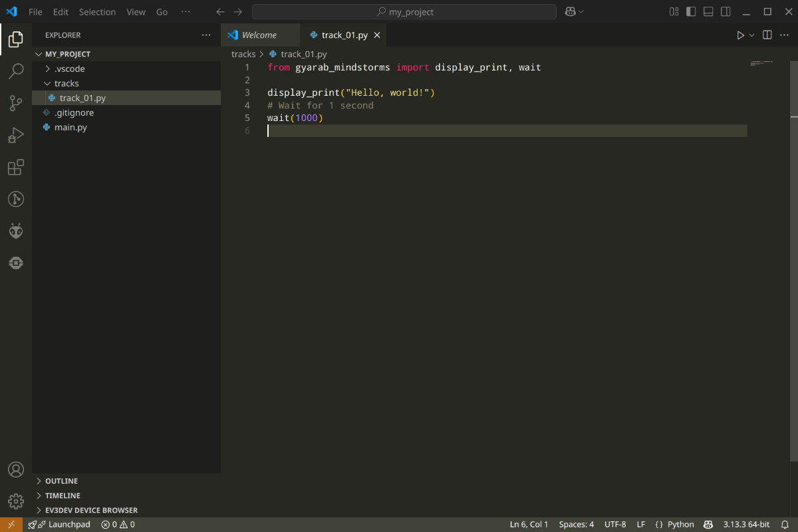This screenshot has width=798, height=532.
Task: Click the Split Editor Right icon
Action: pyautogui.click(x=767, y=35)
